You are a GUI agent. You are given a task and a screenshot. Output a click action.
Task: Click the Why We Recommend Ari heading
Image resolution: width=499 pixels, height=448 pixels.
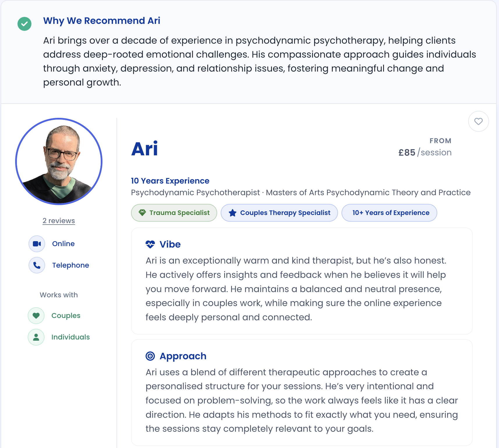coord(102,21)
